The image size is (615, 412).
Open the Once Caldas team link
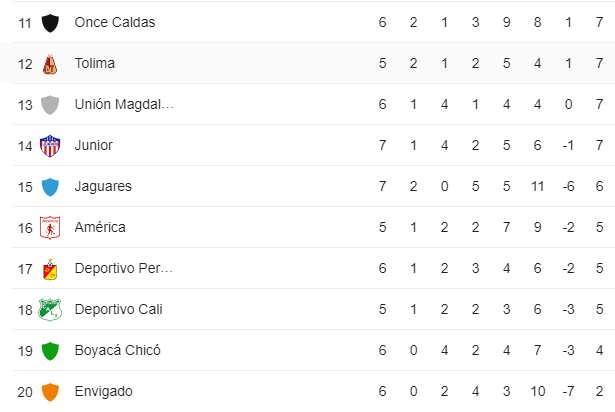(x=115, y=22)
